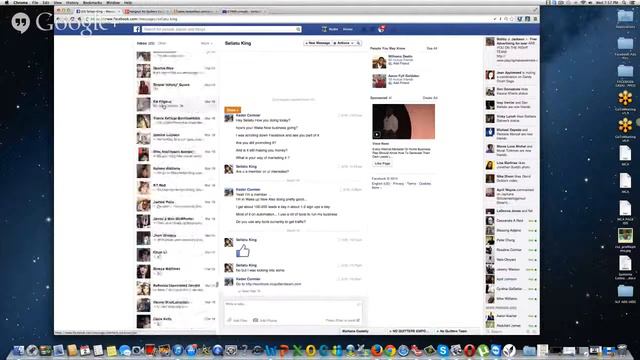Open the KT Reli conversation in list
The width and height of the screenshot is (640, 360).
[x=176, y=188]
